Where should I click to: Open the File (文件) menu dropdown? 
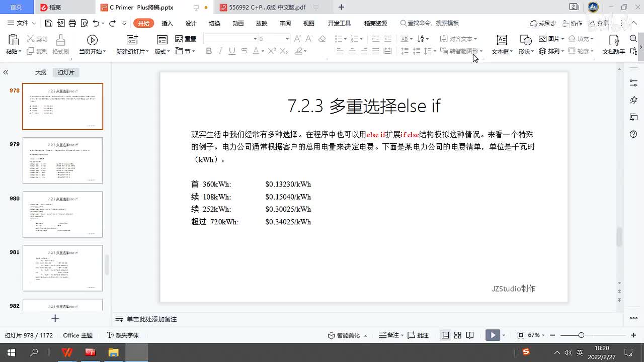[x=22, y=23]
